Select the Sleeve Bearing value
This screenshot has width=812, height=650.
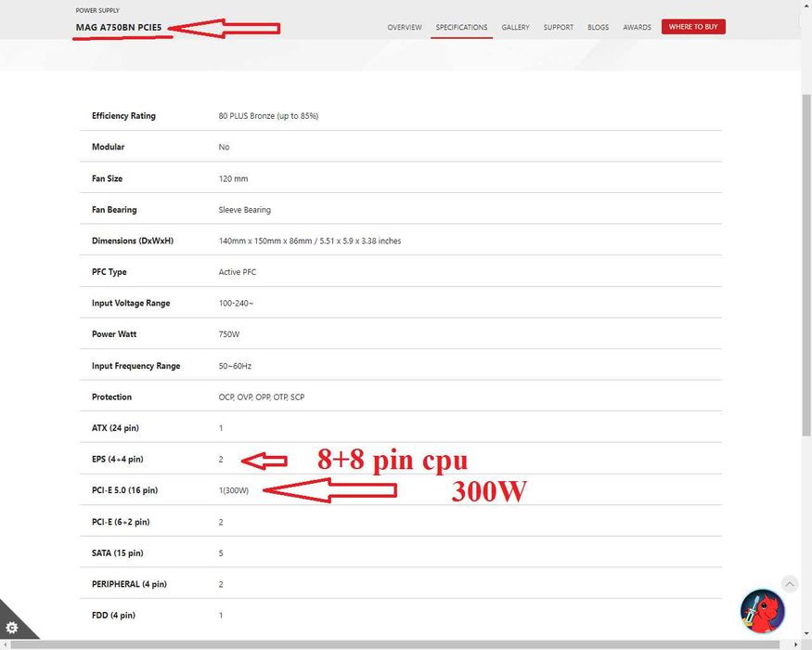click(244, 210)
